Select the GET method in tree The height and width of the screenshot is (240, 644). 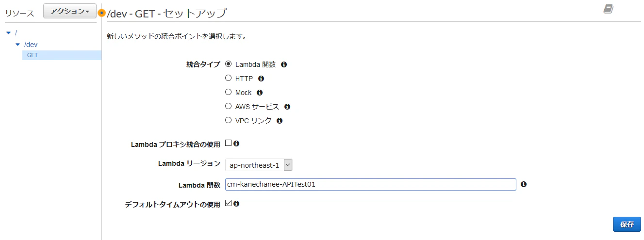(x=33, y=55)
